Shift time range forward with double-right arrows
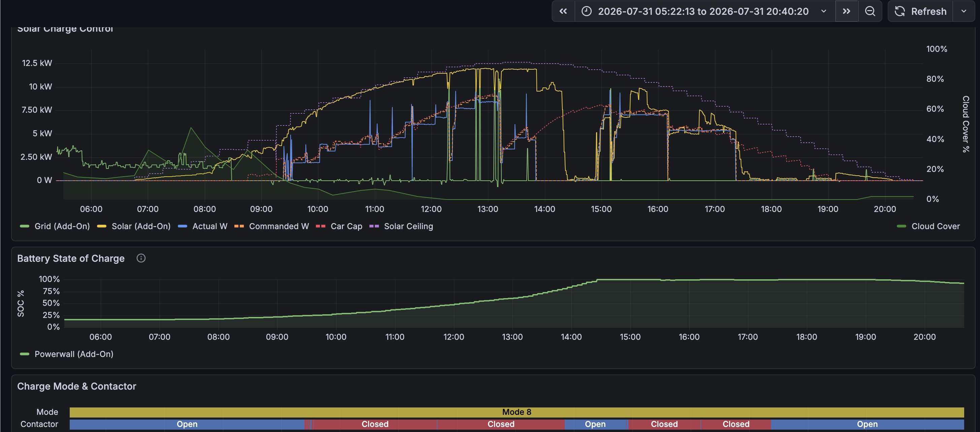This screenshot has width=980, height=432. click(x=846, y=11)
